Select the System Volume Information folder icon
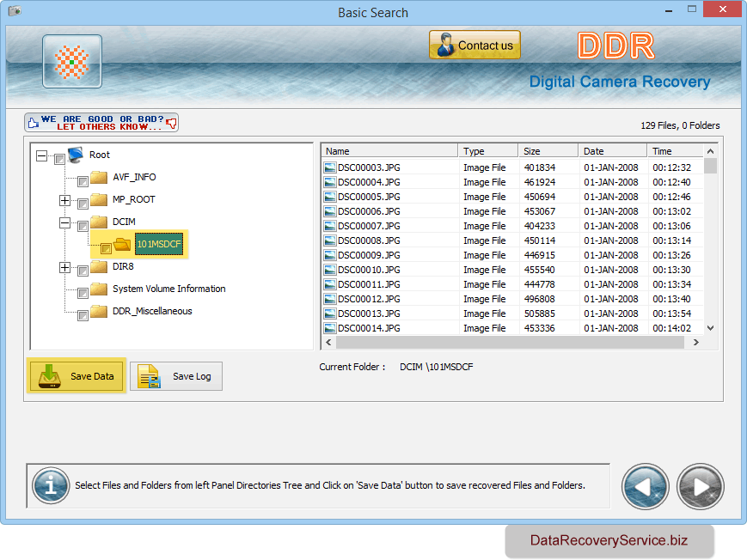Screen dimensions: 747x560 pos(99,289)
